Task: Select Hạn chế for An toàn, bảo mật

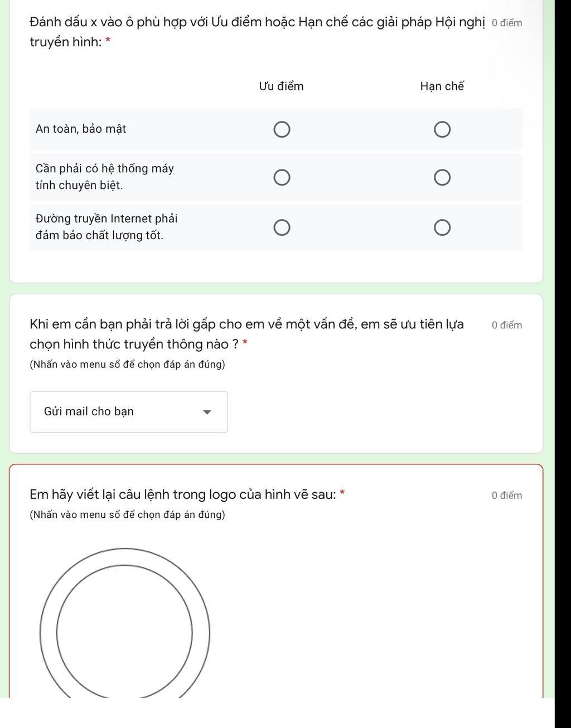Action: (x=442, y=130)
